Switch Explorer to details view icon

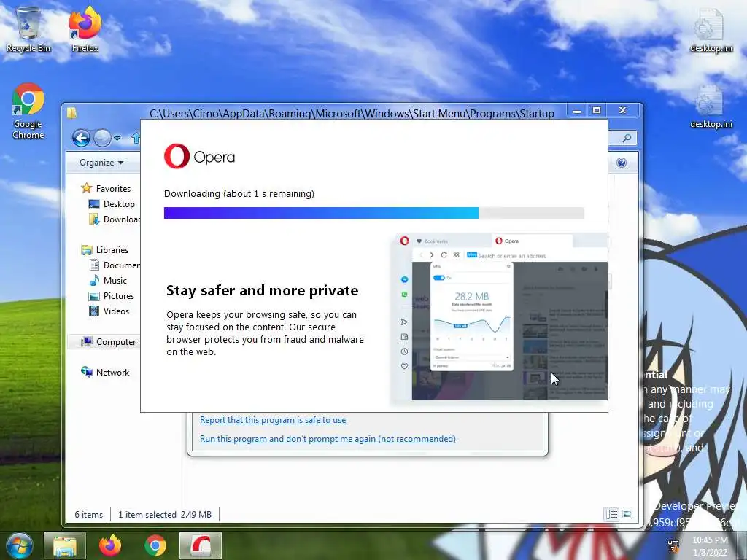pos(612,514)
